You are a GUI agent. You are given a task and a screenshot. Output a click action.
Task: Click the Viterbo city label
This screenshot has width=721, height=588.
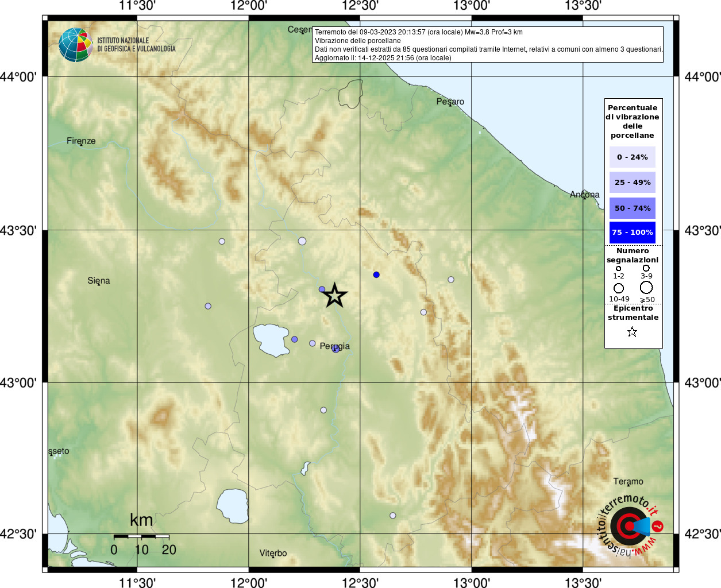pyautogui.click(x=273, y=553)
